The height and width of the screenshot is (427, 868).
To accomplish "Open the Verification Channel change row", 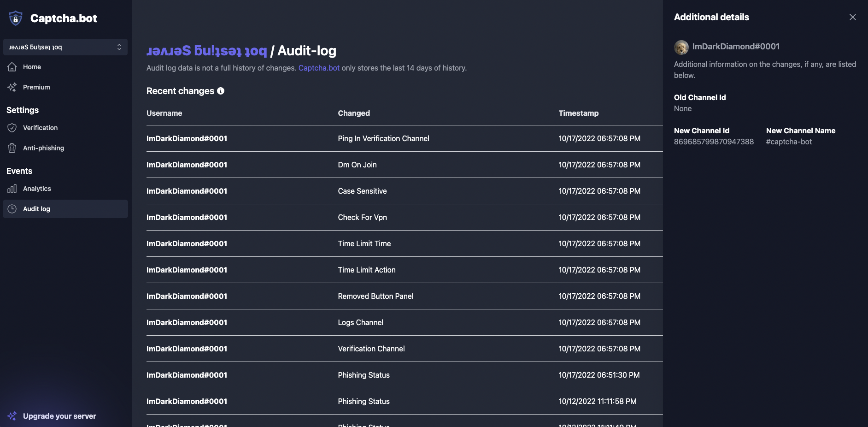I will click(x=403, y=349).
